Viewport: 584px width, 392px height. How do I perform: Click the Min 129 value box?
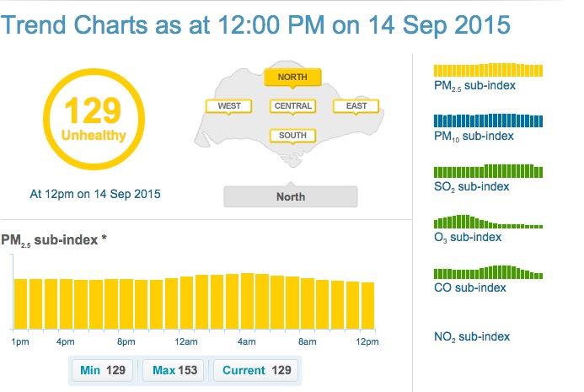point(103,371)
